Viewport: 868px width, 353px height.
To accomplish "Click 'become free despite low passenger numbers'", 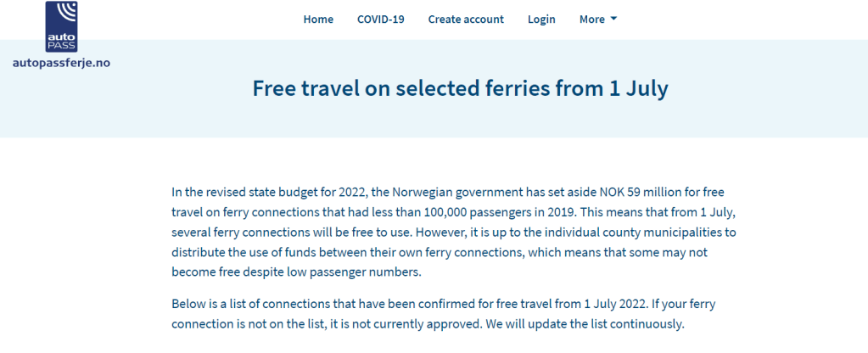I will [x=296, y=272].
